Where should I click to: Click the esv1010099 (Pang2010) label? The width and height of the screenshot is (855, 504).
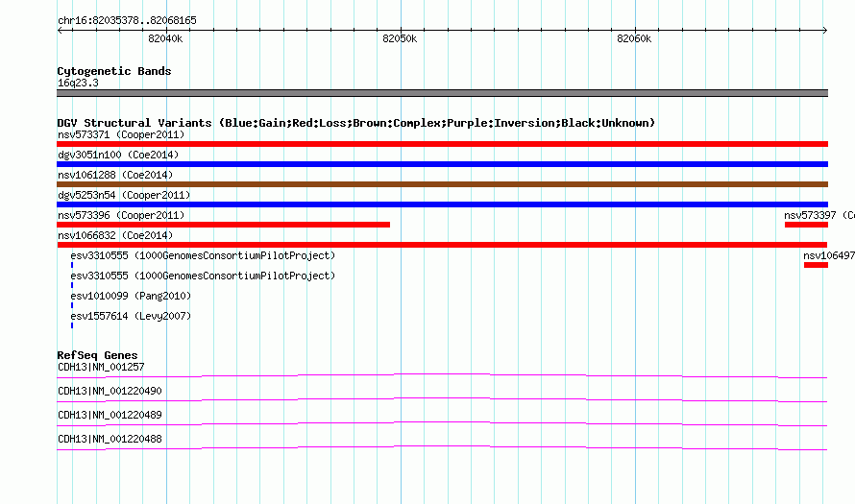pos(131,296)
